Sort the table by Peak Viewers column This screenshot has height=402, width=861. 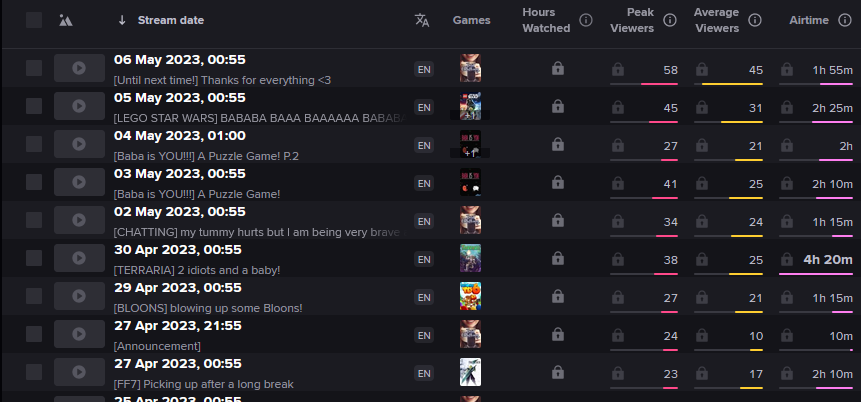pos(631,20)
